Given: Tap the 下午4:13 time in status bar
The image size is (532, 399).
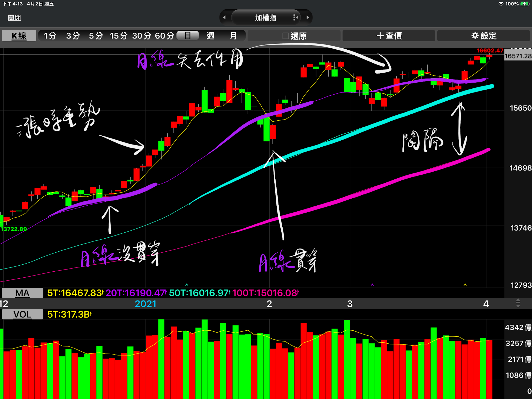Looking at the screenshot, I should point(13,4).
